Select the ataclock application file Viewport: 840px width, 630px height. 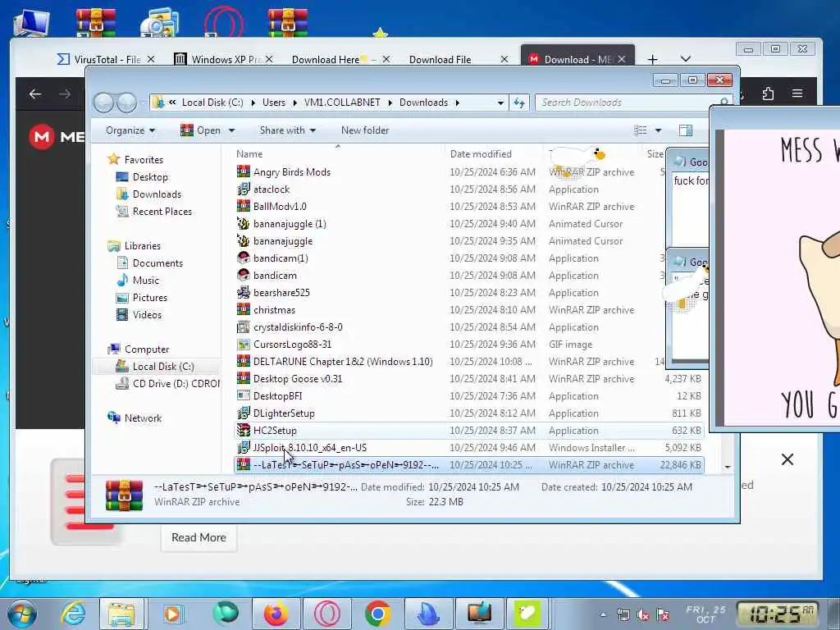pyautogui.click(x=271, y=189)
